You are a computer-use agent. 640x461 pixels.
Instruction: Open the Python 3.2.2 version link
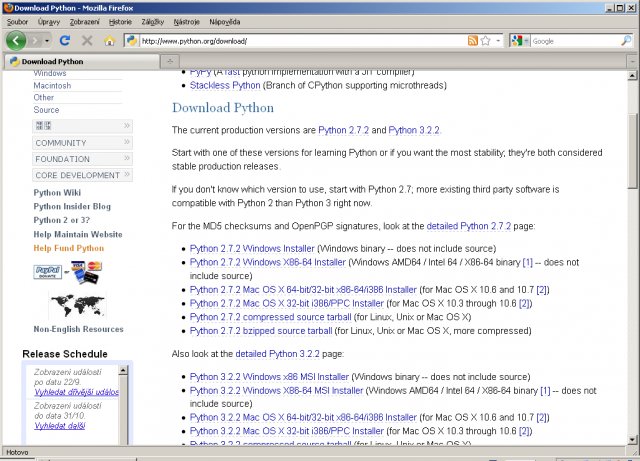coord(414,130)
